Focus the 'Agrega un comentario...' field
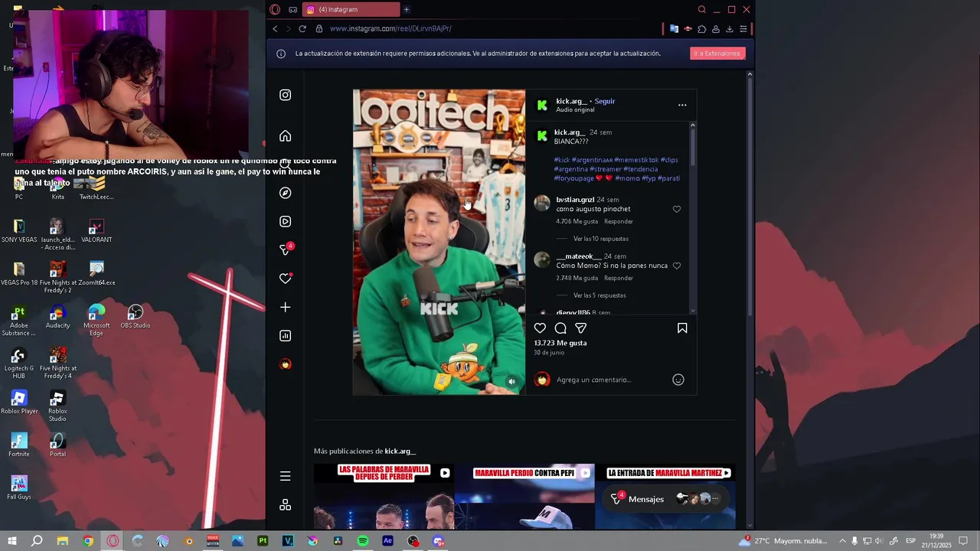 pos(611,380)
